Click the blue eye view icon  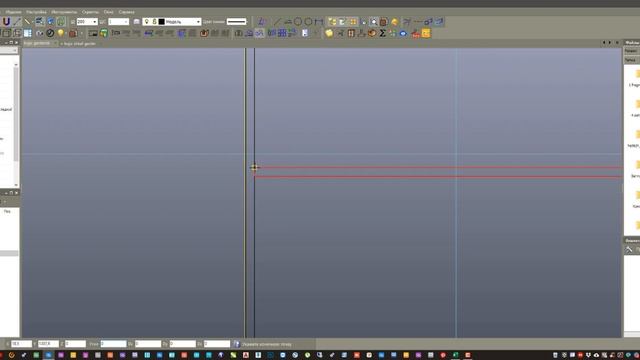[403, 33]
